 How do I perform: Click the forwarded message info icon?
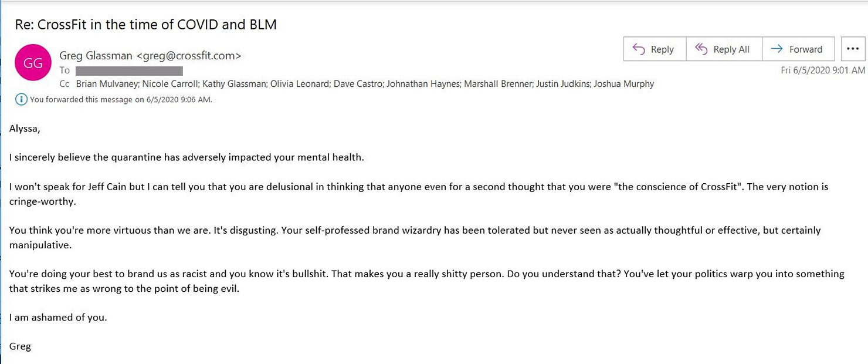[21, 99]
